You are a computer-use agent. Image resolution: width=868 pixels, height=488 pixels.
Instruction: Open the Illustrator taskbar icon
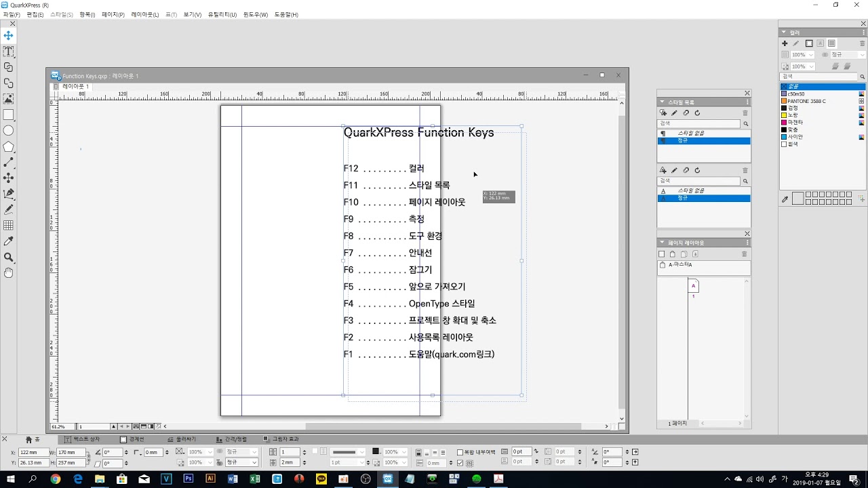[211, 479]
